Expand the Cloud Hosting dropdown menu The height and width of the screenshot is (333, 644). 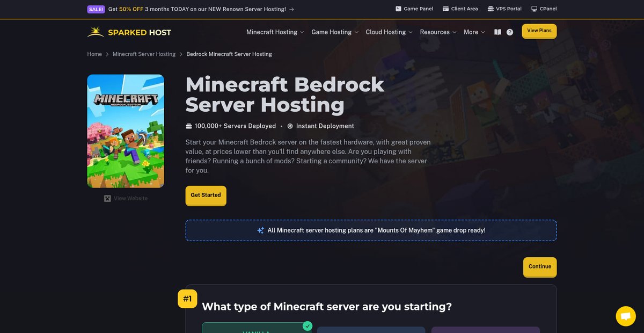coord(389,32)
